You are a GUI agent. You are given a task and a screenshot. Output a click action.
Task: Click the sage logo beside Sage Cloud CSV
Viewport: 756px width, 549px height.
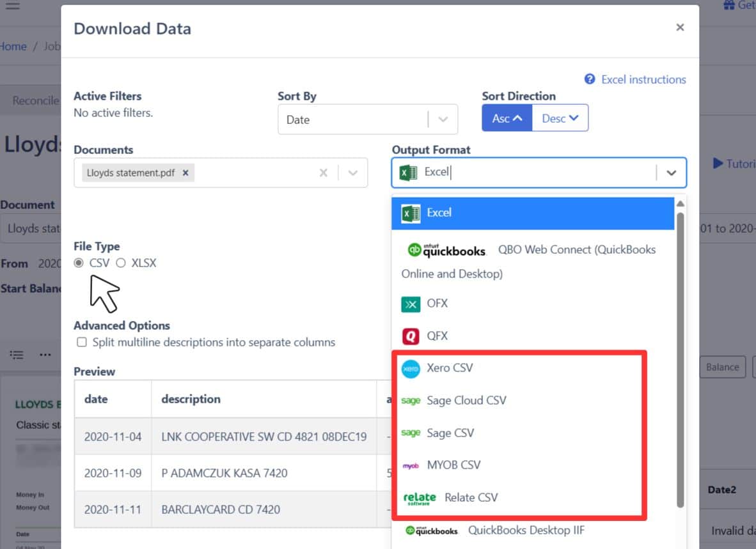[x=411, y=401]
